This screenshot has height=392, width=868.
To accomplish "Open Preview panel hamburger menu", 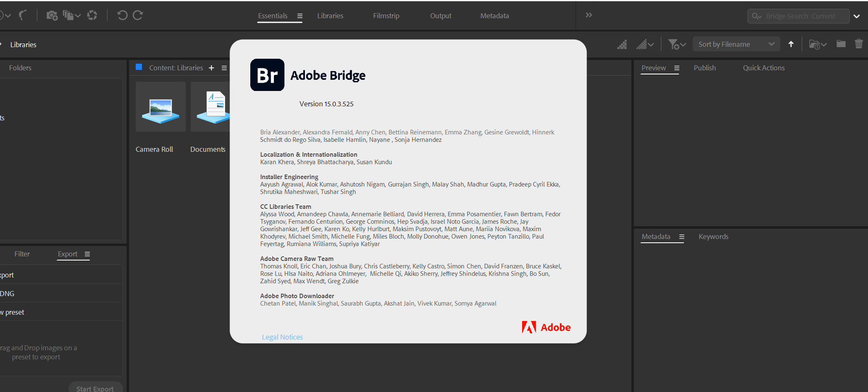I will point(677,68).
